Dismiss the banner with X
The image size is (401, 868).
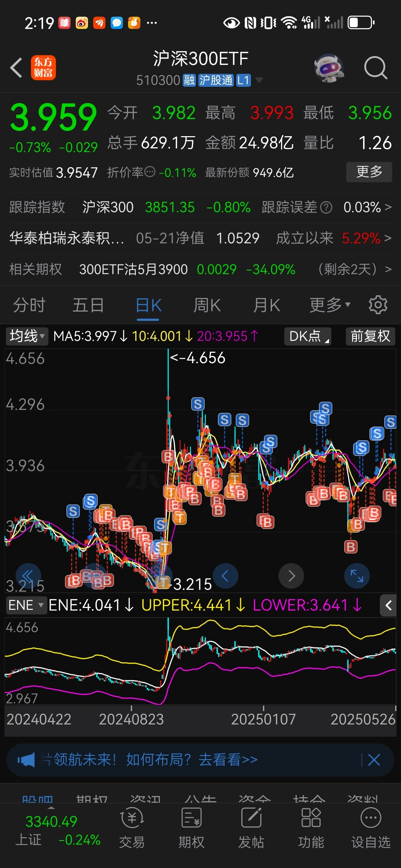point(374,760)
